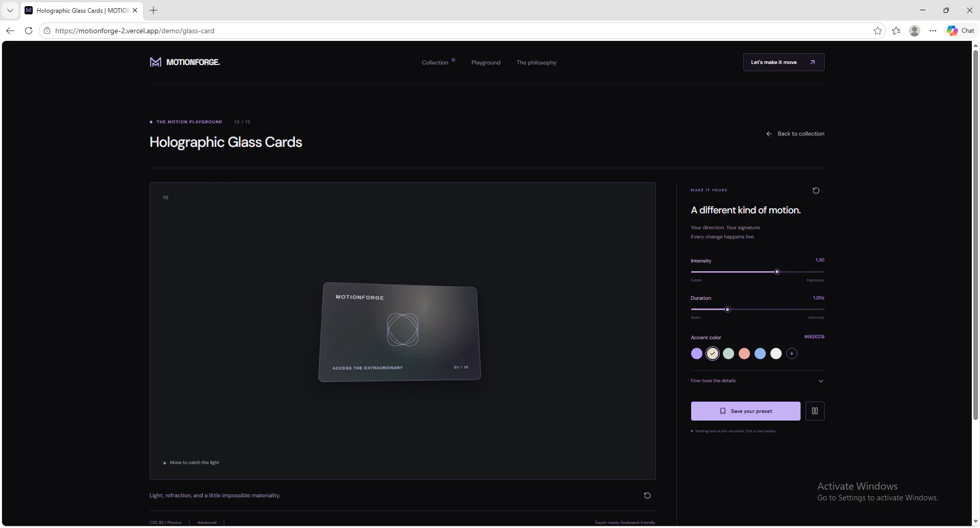Click the "CSS 3D / Physics" tag
This screenshot has height=528, width=980.
tap(166, 522)
